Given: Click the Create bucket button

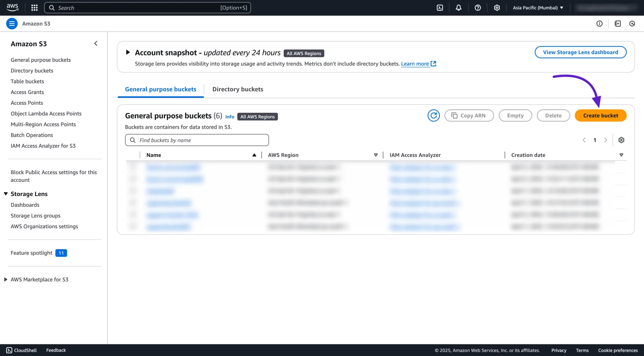Looking at the screenshot, I should click(x=600, y=116).
